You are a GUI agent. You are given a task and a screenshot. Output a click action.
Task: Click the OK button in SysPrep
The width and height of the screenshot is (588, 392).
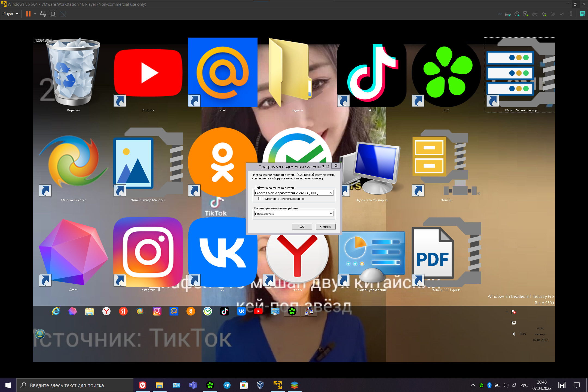[302, 227]
